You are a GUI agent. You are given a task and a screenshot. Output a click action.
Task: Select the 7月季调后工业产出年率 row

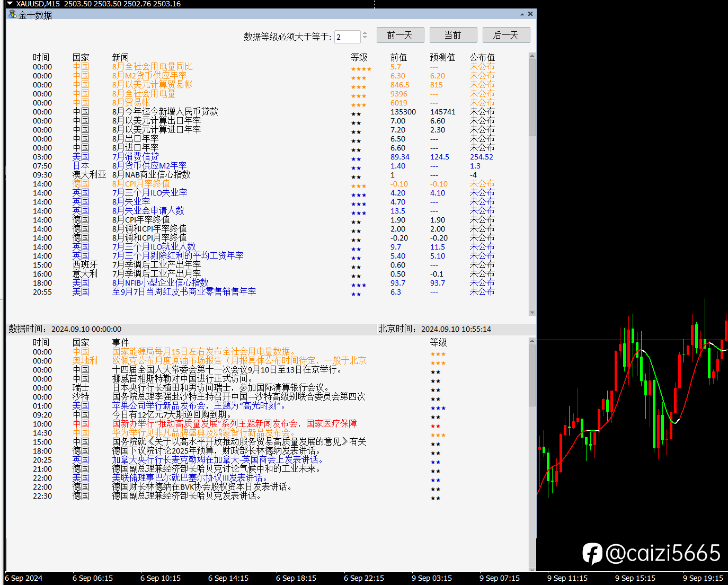(x=264, y=265)
